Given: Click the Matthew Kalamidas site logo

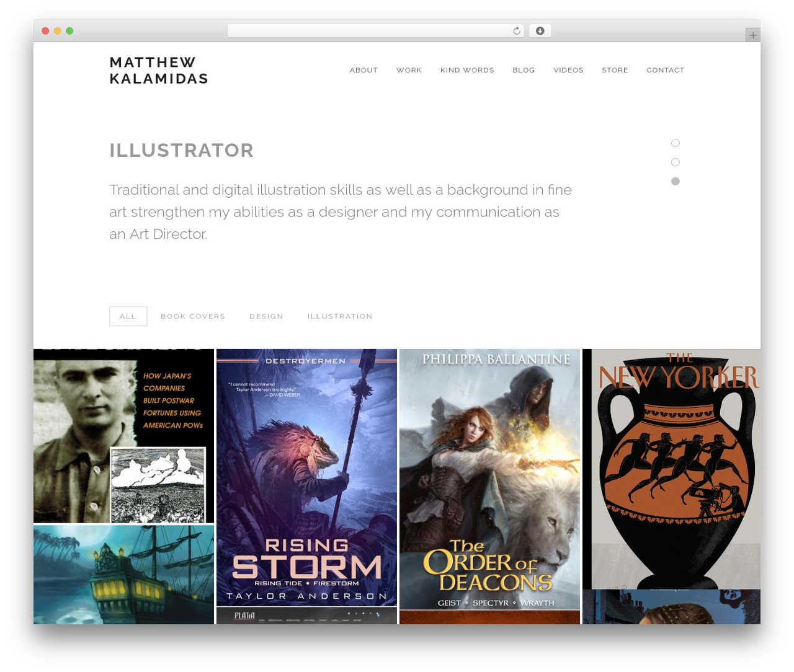Looking at the screenshot, I should click(x=159, y=71).
